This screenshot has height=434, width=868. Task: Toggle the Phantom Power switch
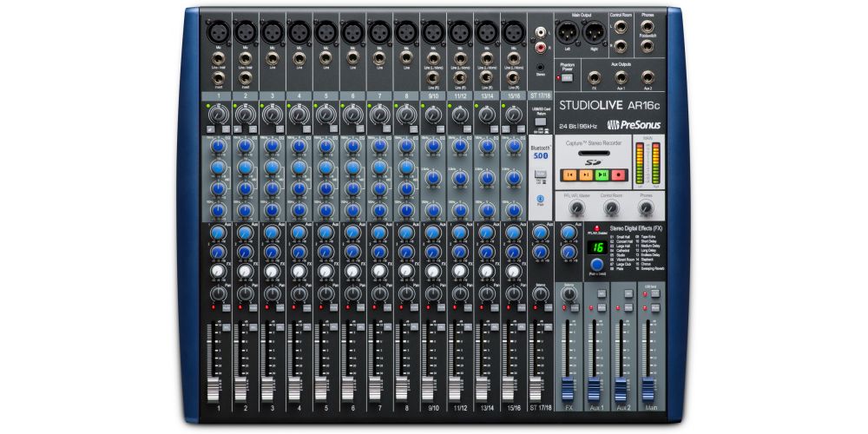(x=567, y=77)
